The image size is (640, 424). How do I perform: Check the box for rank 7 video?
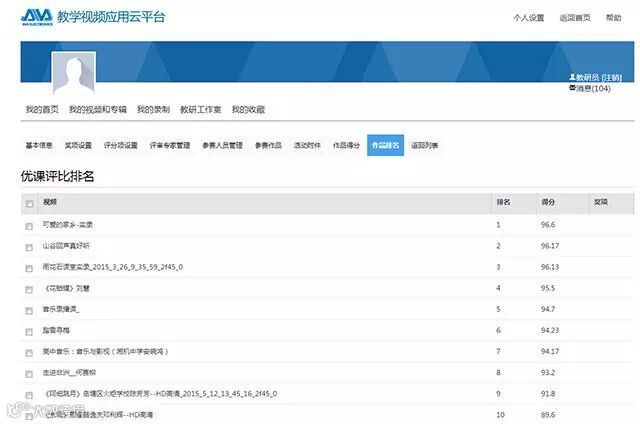29,353
